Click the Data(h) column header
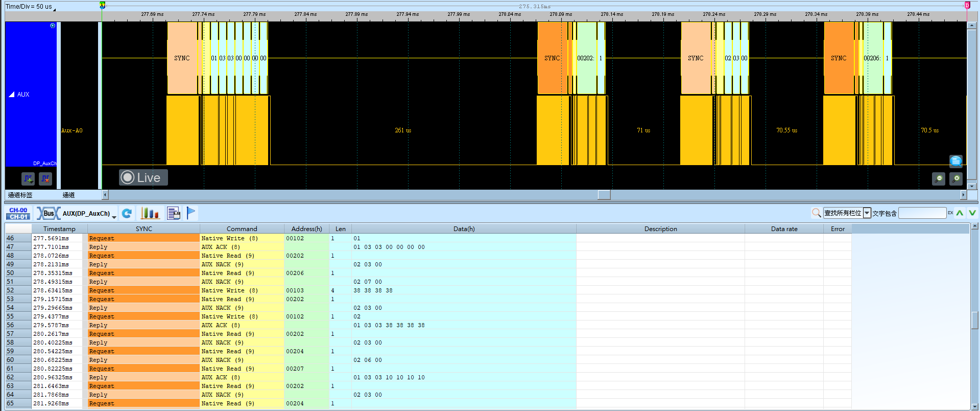The width and height of the screenshot is (980, 411). point(464,229)
